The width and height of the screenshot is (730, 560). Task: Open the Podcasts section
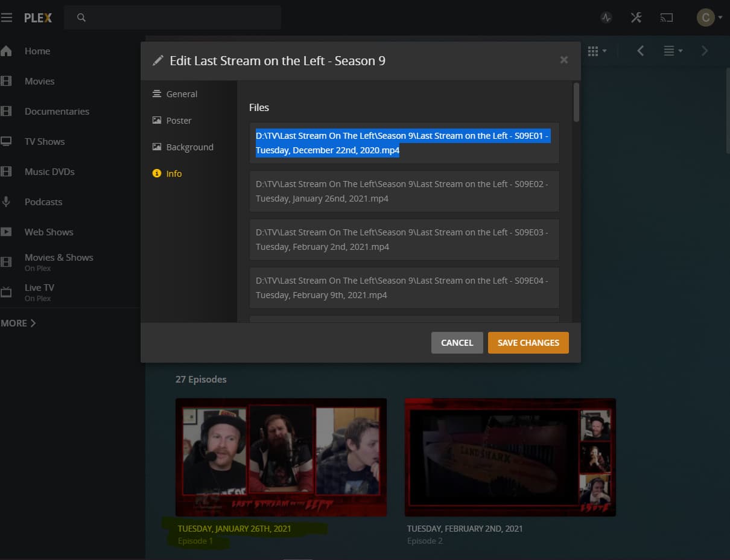point(43,202)
